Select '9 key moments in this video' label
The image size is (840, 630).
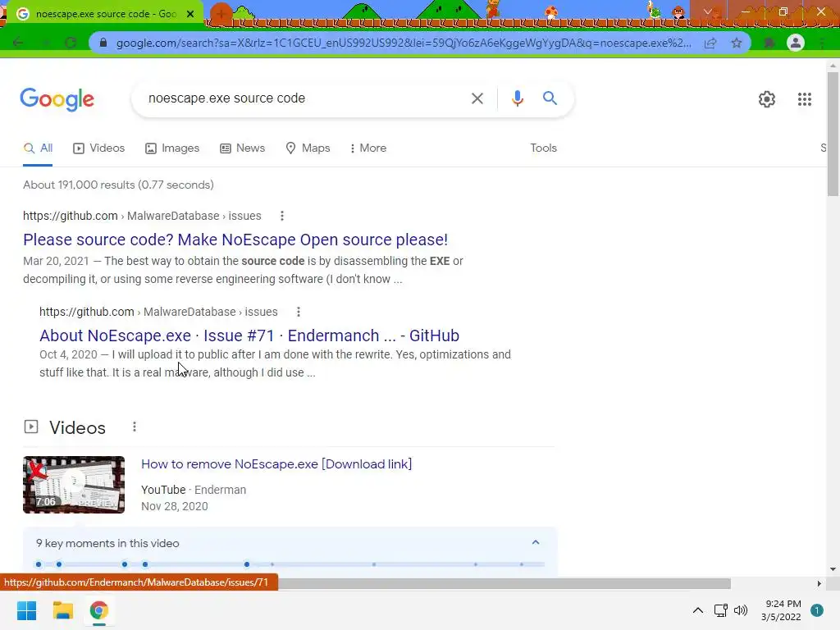[107, 543]
